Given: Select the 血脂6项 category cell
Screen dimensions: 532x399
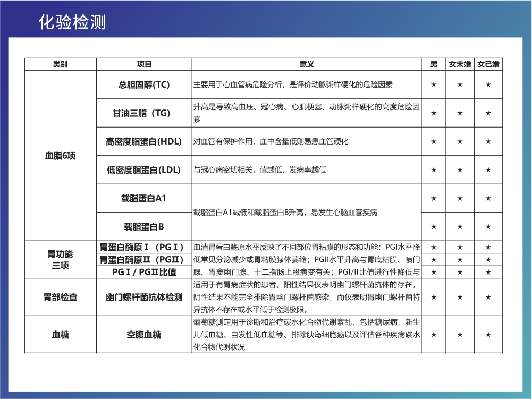Looking at the screenshot, I should 60,156.
